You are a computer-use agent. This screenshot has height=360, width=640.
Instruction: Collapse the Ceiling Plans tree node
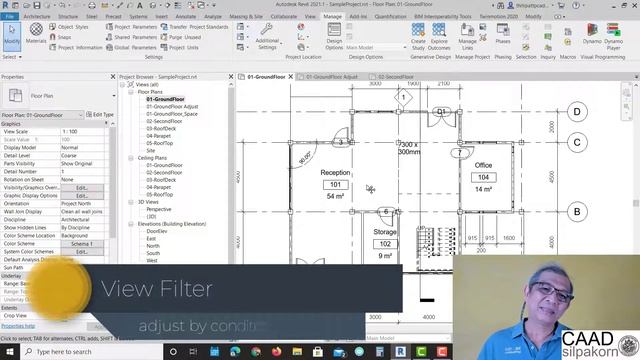(131, 158)
